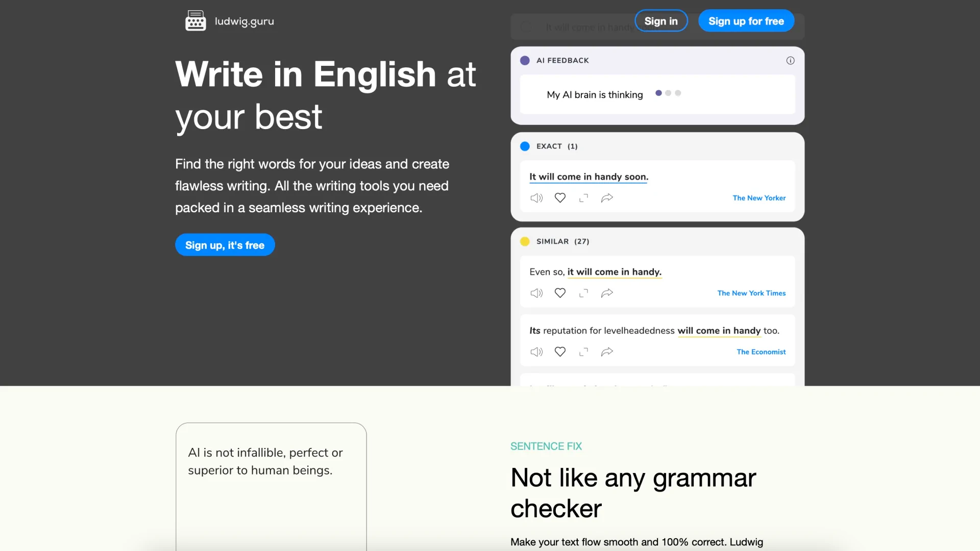The width and height of the screenshot is (980, 551).
Task: Click the heart icon on Economist sentence
Action: [x=560, y=351]
